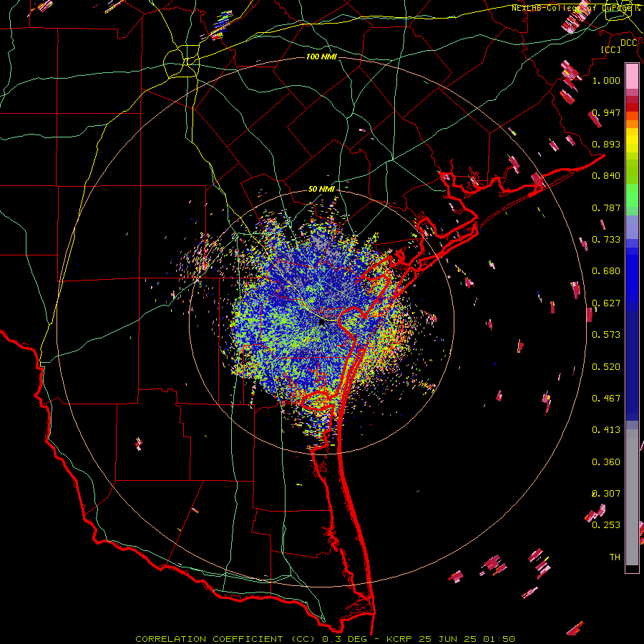Click the "0.253" color scale value
This screenshot has height=644, width=644.
[x=606, y=525]
